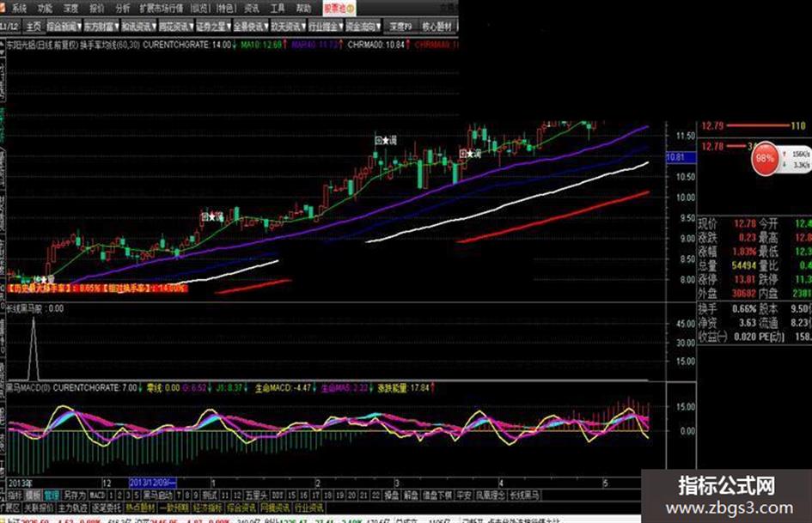Screen dimensions: 812x523
Task: Select the DDY indicator tab
Action: 278,495
